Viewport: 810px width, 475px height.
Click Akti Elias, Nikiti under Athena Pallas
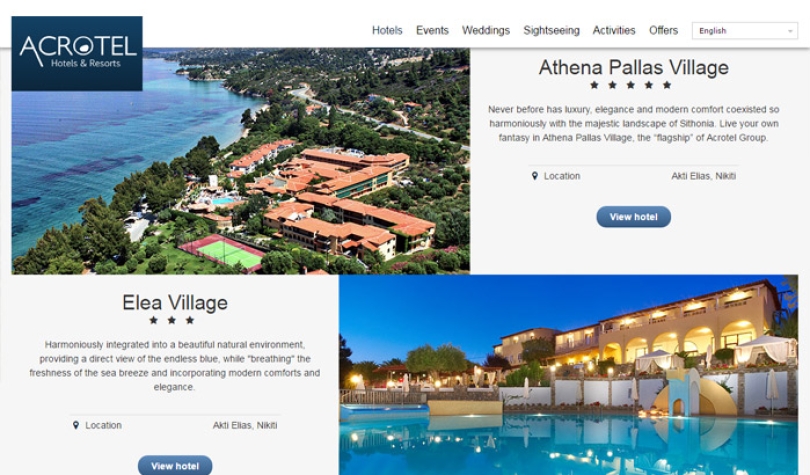tap(704, 176)
